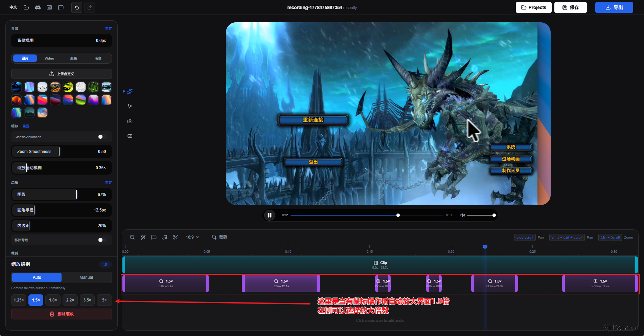Open the Projects list

click(x=534, y=7)
